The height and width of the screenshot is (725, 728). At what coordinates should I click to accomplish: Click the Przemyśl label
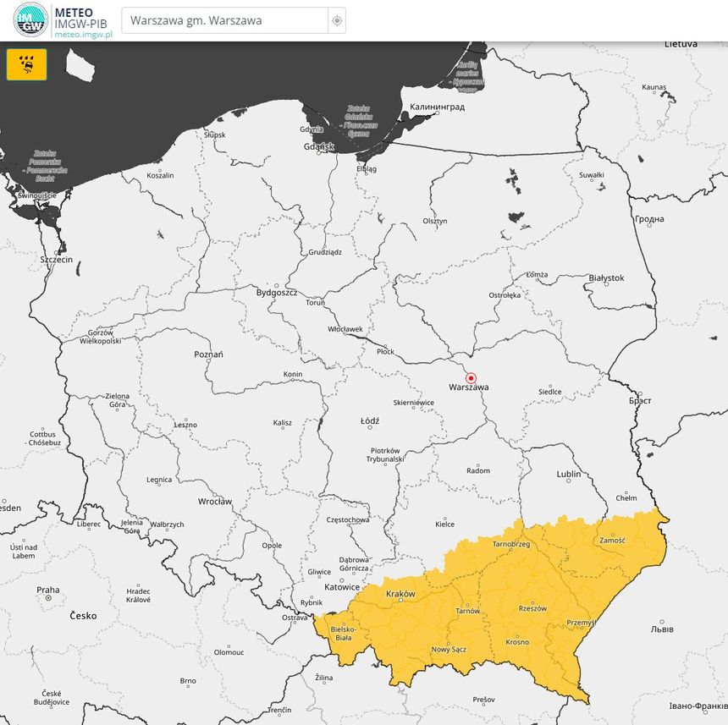[x=582, y=623]
